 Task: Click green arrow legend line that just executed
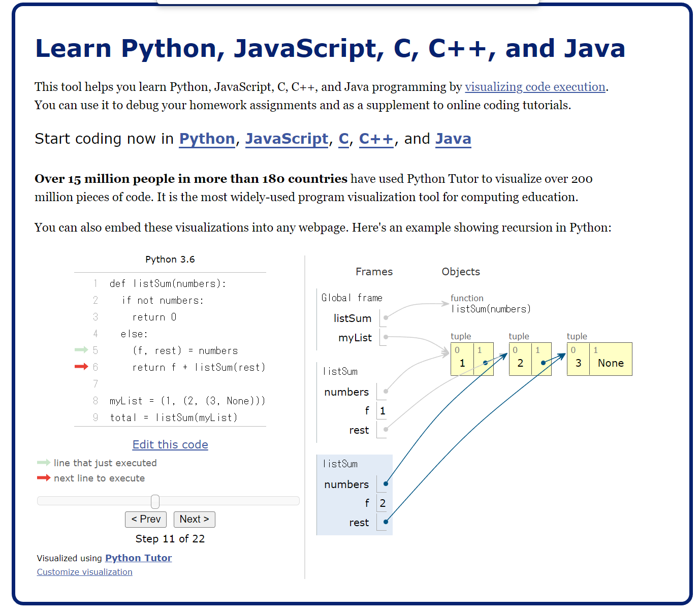click(97, 463)
